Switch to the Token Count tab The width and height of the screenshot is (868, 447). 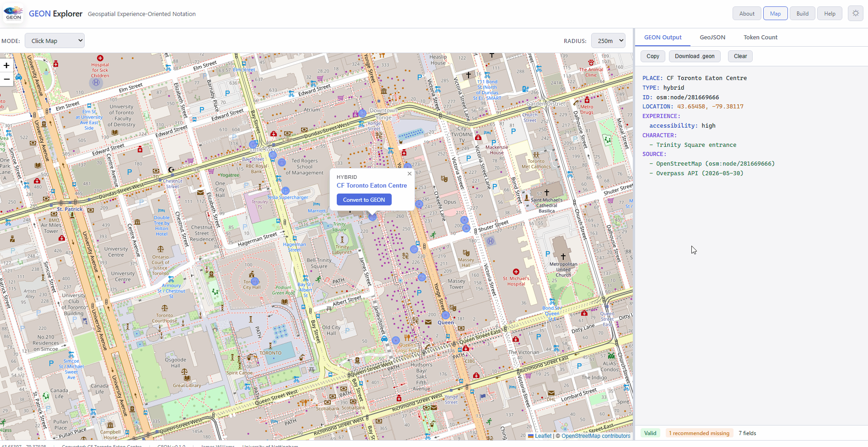pyautogui.click(x=760, y=38)
